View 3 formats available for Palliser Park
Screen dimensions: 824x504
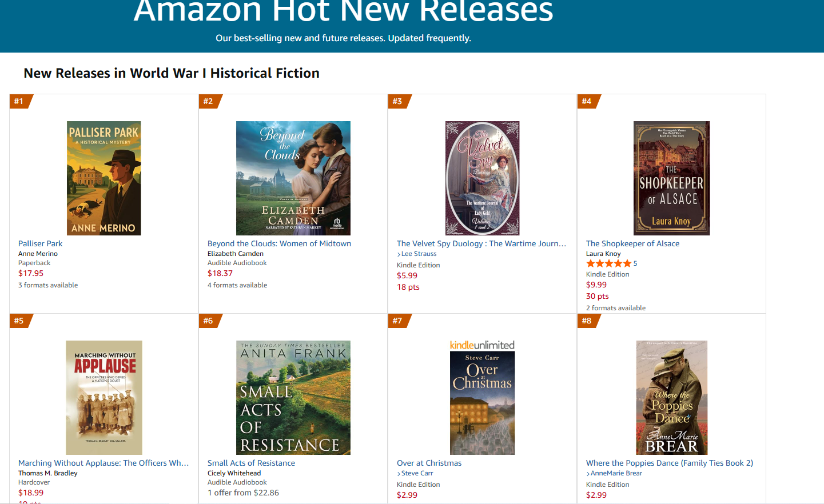coord(48,285)
